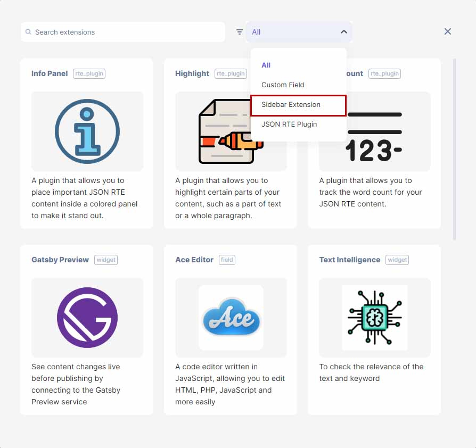Click the filter lines icon
Screen dimensions: 476x448
pos(239,32)
